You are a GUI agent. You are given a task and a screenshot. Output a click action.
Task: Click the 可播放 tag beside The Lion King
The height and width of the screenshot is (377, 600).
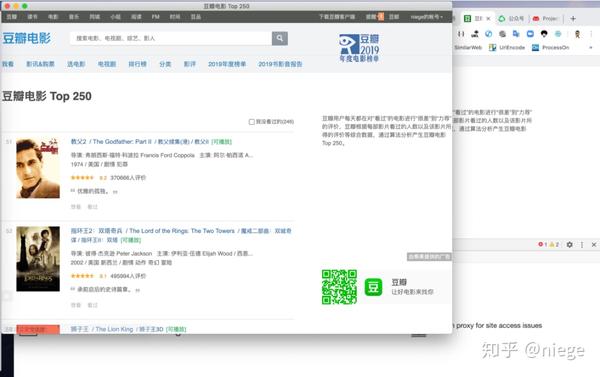click(176, 329)
